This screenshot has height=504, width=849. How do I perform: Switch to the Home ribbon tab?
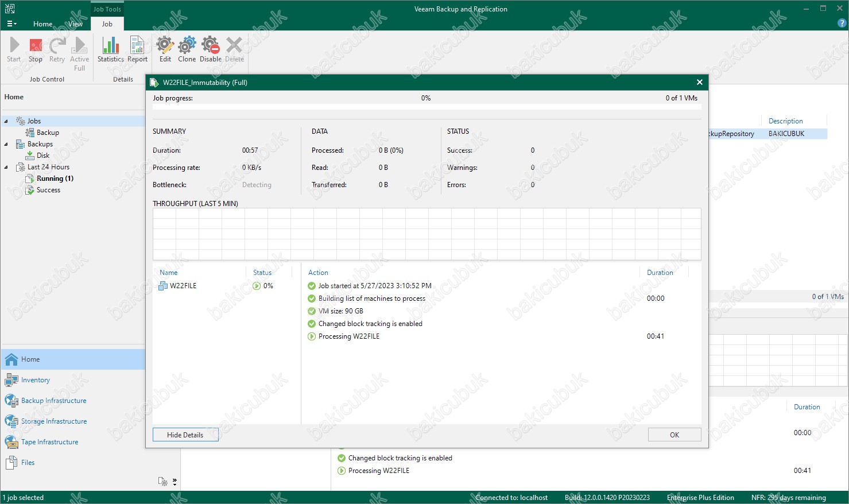coord(42,24)
